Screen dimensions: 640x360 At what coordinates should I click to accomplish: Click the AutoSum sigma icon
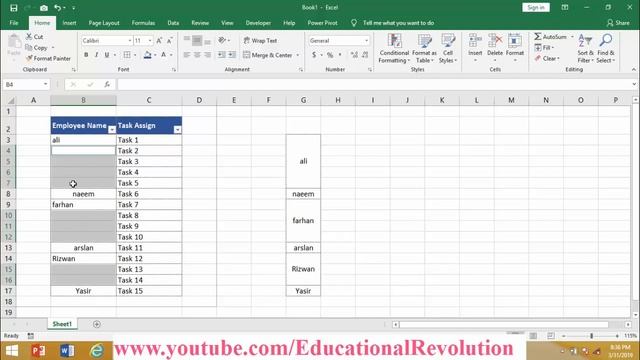click(538, 37)
